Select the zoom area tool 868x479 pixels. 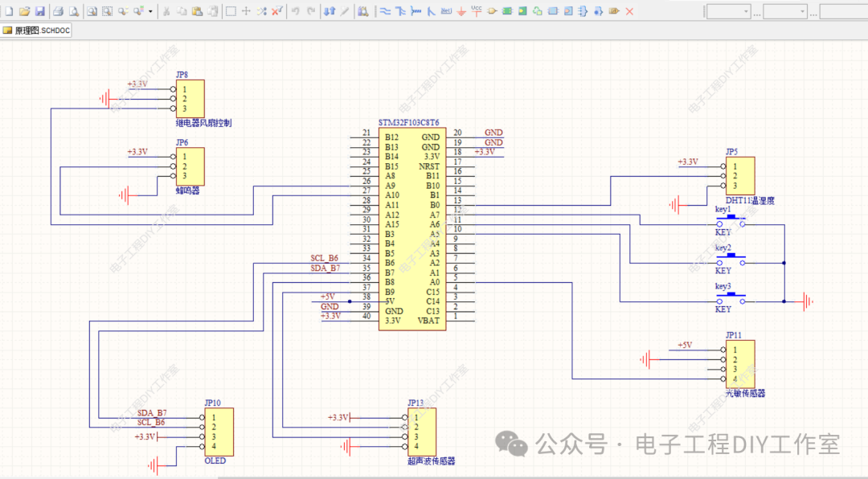click(107, 11)
